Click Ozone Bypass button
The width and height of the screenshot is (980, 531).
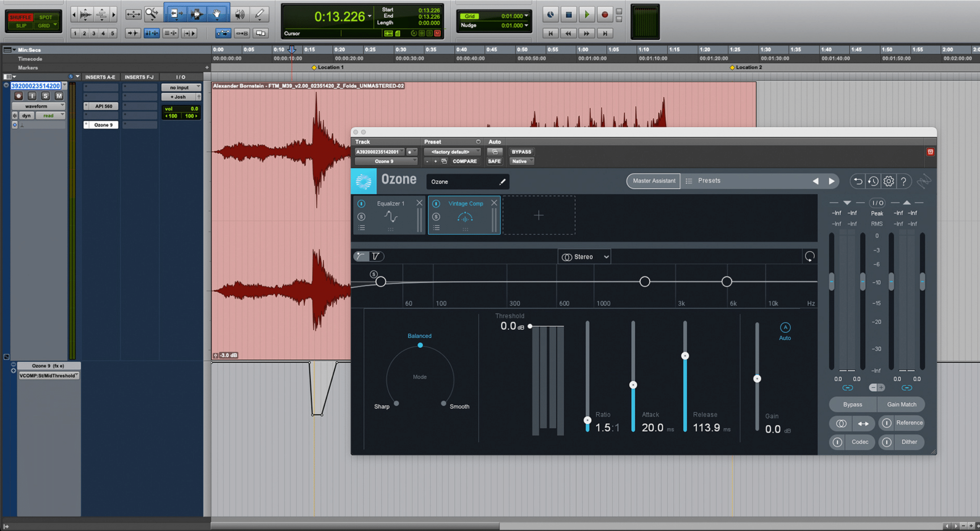coord(853,404)
